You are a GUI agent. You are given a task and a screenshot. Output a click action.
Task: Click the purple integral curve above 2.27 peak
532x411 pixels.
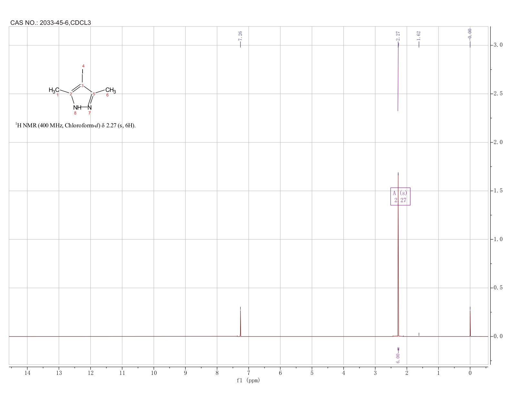pos(398,77)
